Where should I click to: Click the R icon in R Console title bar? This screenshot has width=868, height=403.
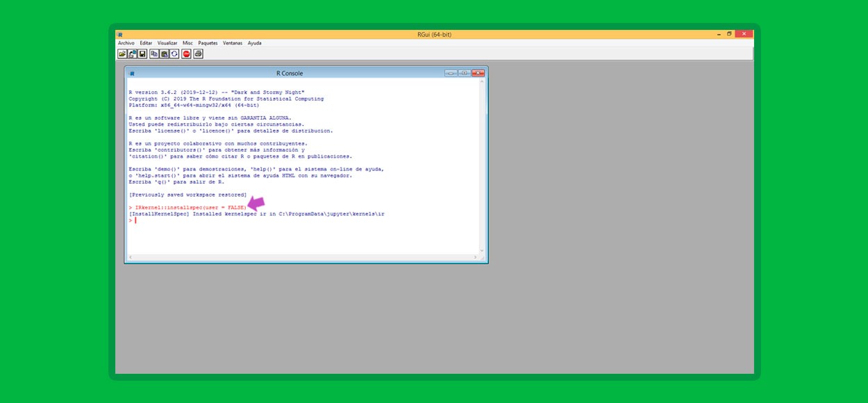click(132, 73)
